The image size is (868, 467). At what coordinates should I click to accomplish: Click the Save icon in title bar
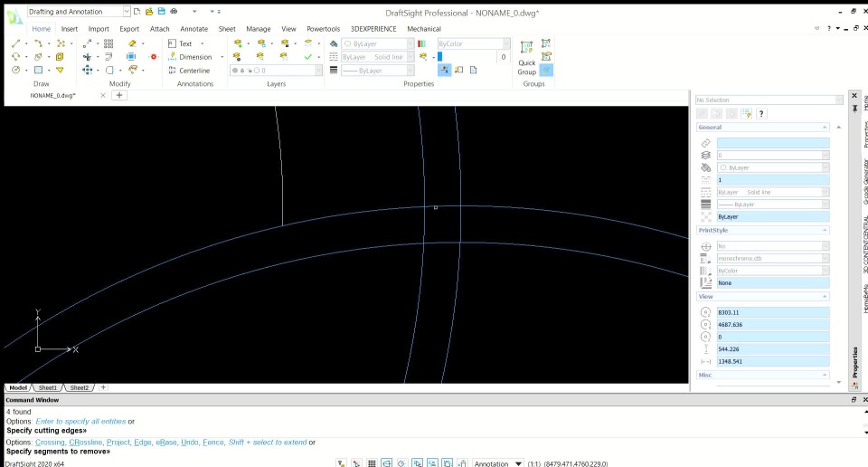pyautogui.click(x=161, y=12)
